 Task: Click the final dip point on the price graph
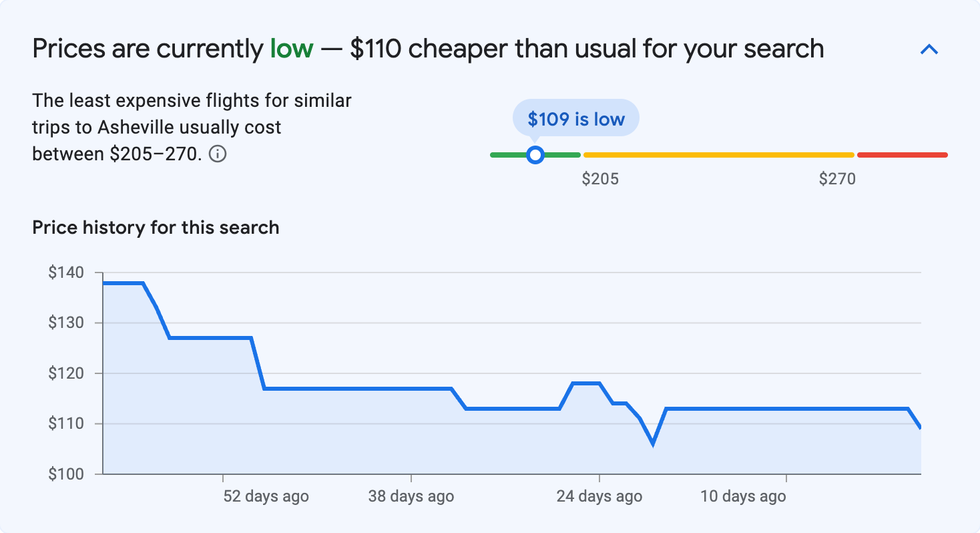pos(920,426)
